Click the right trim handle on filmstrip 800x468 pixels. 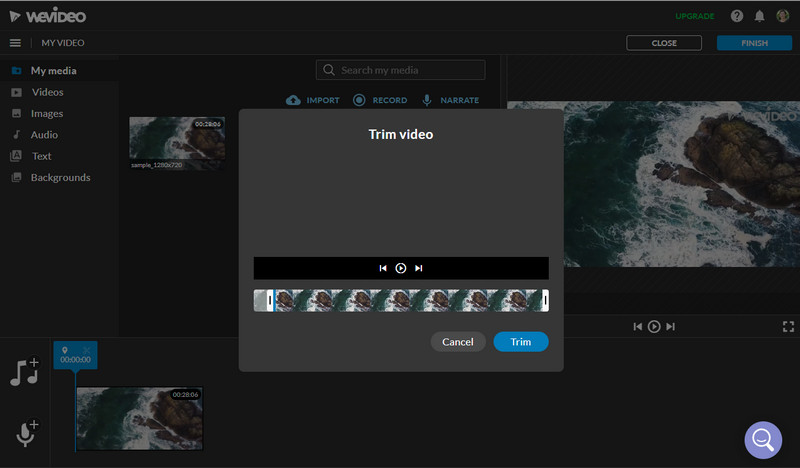click(545, 301)
